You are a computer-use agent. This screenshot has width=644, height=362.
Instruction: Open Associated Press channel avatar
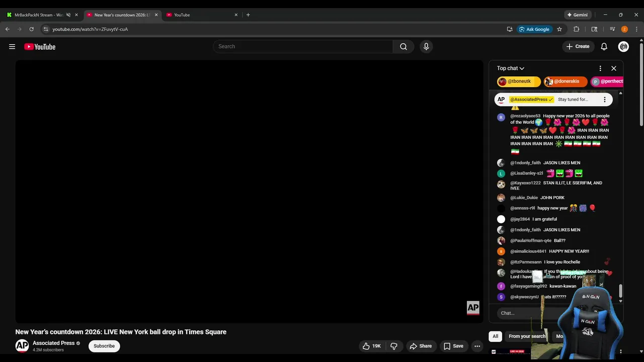pyautogui.click(x=22, y=346)
